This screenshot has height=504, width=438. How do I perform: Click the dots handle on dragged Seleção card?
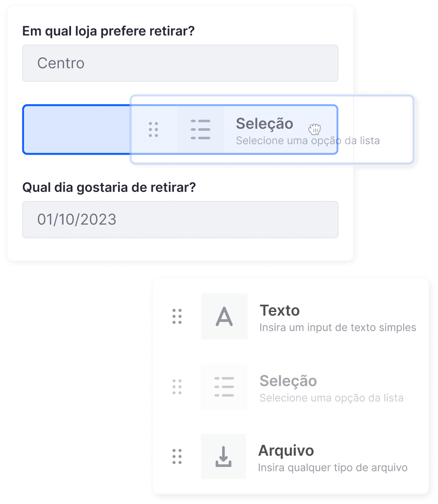153,130
